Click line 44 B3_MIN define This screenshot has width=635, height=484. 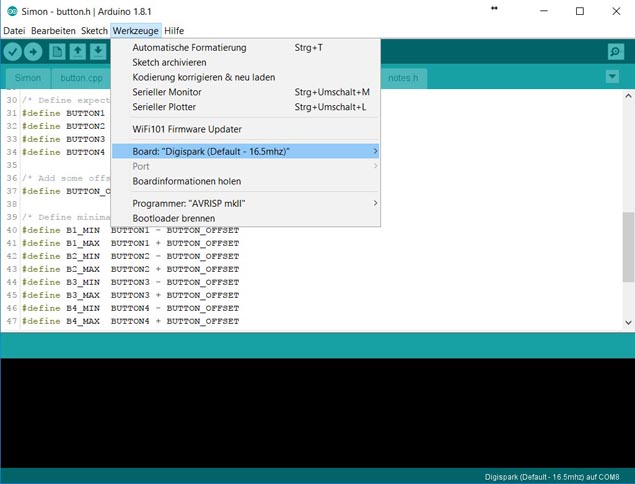(130, 282)
